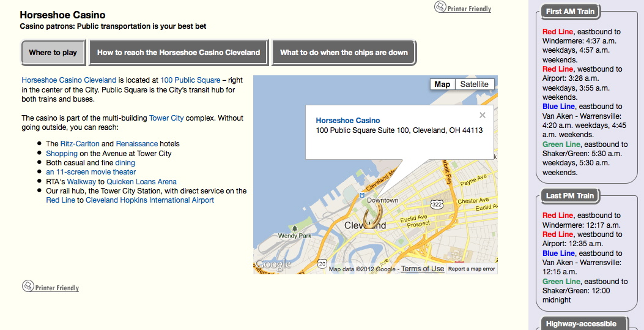Open the Renaissance hotel link
The image size is (644, 330).
click(x=137, y=144)
